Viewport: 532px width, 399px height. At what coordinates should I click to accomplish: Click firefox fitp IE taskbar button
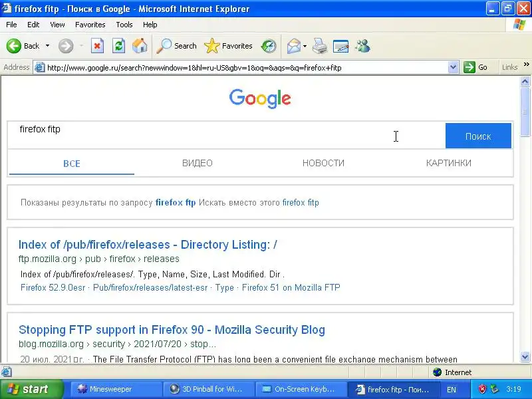point(393,389)
